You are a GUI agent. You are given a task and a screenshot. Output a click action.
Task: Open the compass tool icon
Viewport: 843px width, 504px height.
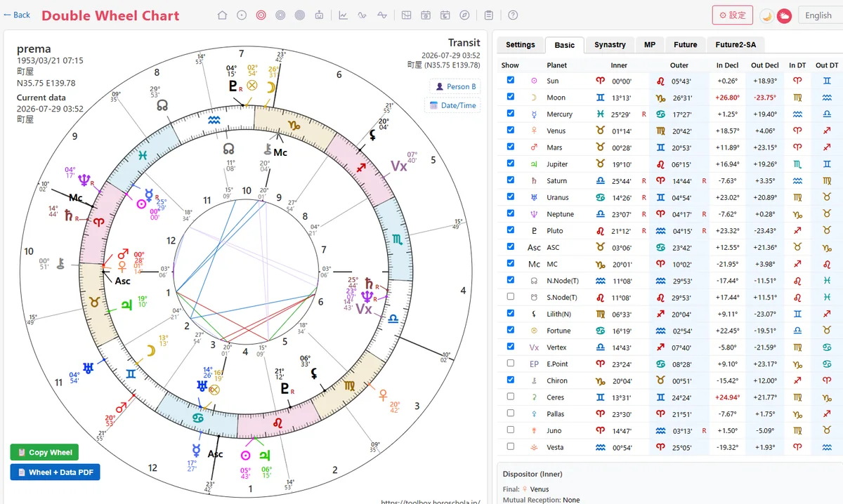click(x=464, y=15)
